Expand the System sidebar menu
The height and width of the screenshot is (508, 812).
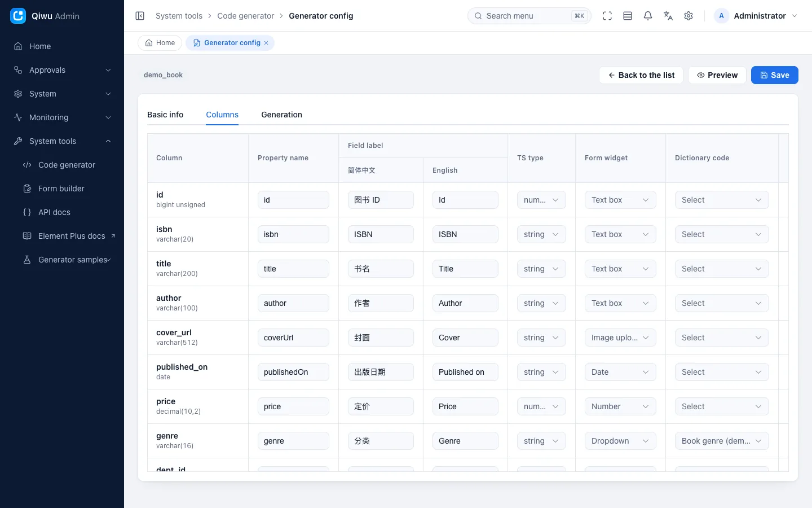click(x=62, y=94)
